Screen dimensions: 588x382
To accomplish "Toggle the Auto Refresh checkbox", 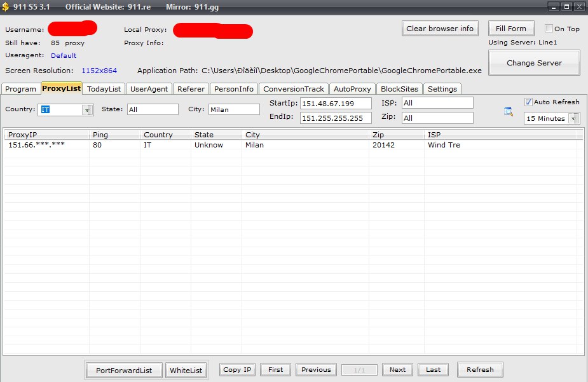I will [x=529, y=102].
